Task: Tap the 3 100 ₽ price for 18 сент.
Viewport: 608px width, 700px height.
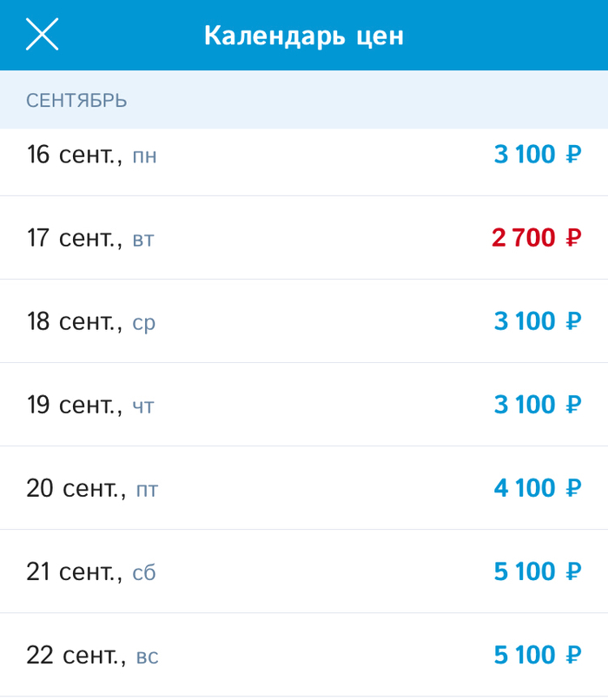Action: (537, 322)
